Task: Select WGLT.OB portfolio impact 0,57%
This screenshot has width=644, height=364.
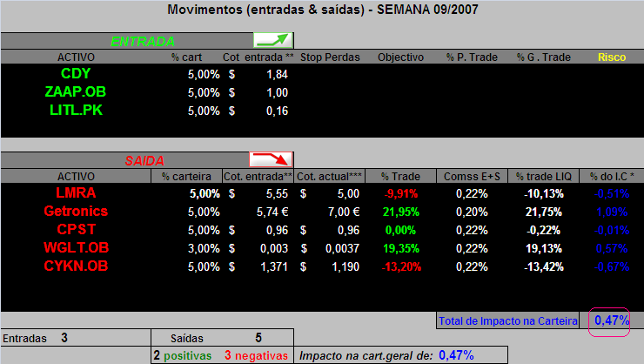Action: [x=612, y=248]
